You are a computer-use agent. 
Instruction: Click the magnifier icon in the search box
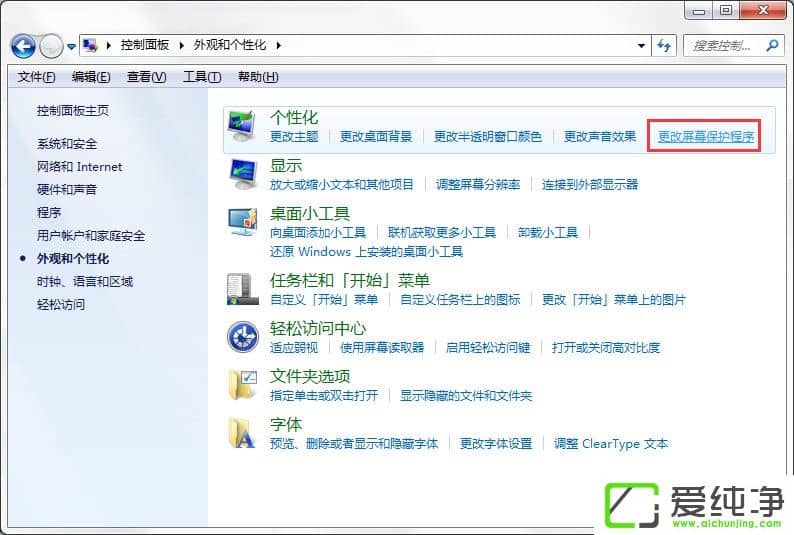tap(771, 45)
